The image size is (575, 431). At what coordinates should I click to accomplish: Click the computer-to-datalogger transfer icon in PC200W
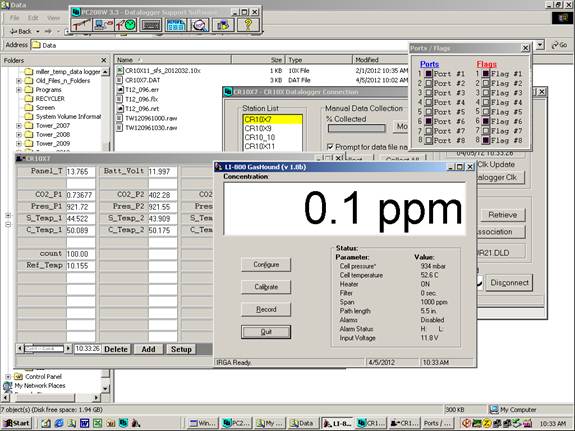point(103,25)
